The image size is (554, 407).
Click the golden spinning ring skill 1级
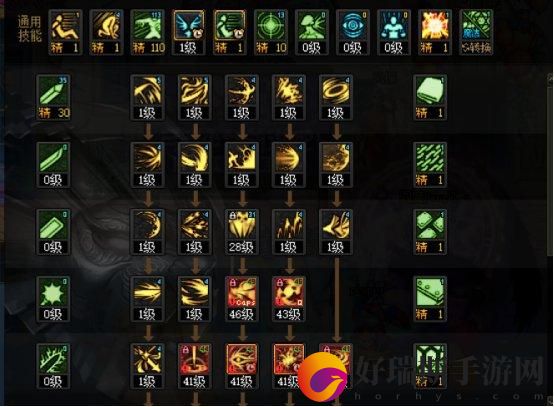[336, 98]
